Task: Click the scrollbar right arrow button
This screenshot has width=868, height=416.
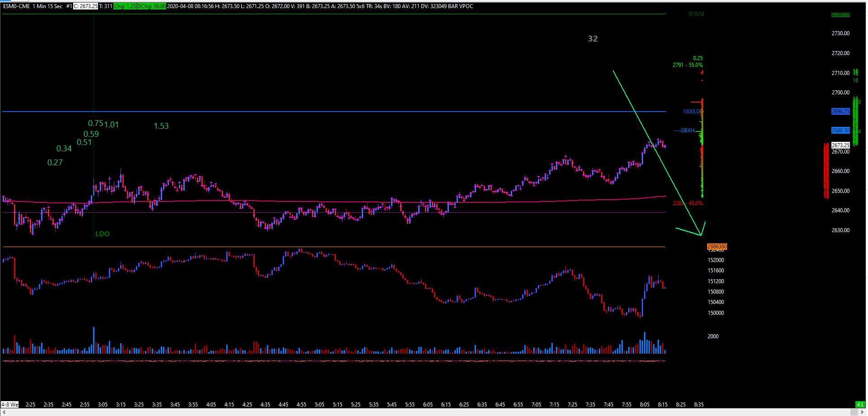Action: 862,412
